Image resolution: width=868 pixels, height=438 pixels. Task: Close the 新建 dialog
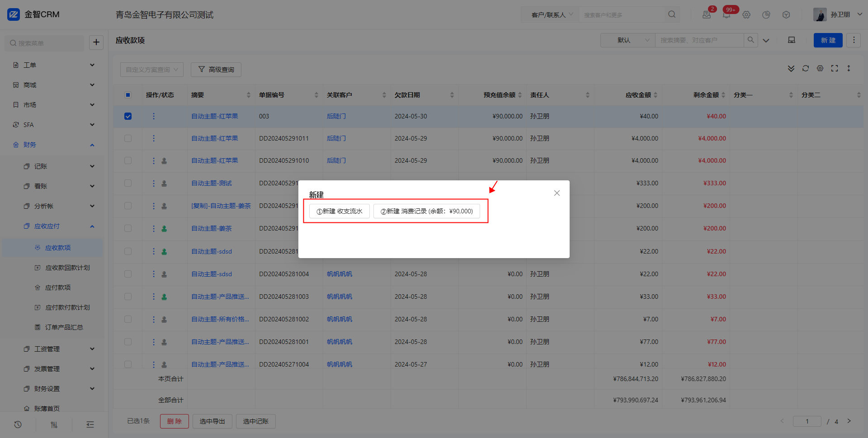coord(557,193)
